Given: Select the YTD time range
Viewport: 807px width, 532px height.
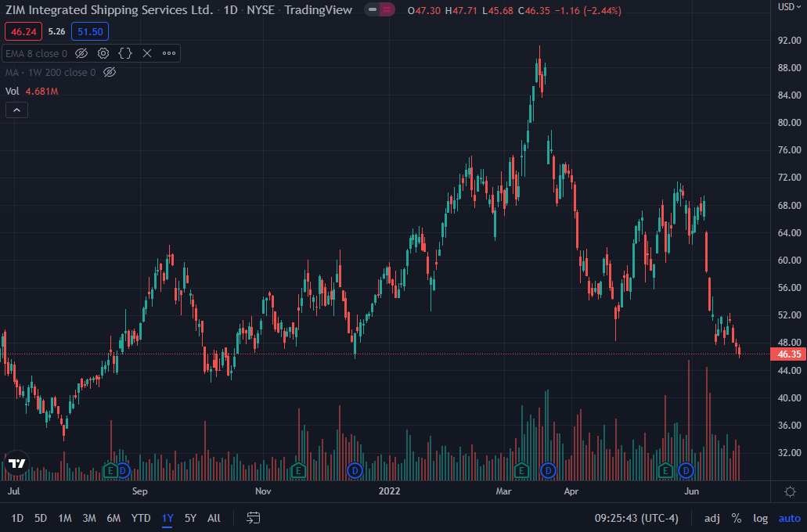Looking at the screenshot, I should click(x=141, y=518).
